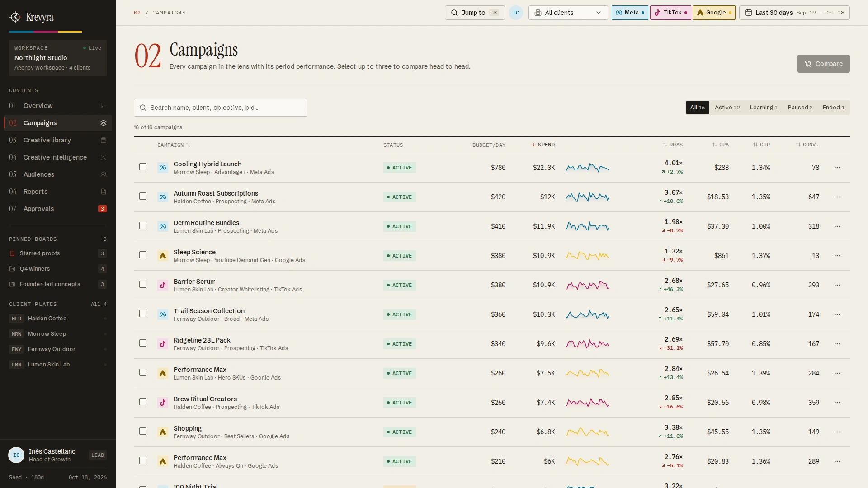
Task: Click the Google Ads icon for Sleep Science
Action: 163,256
